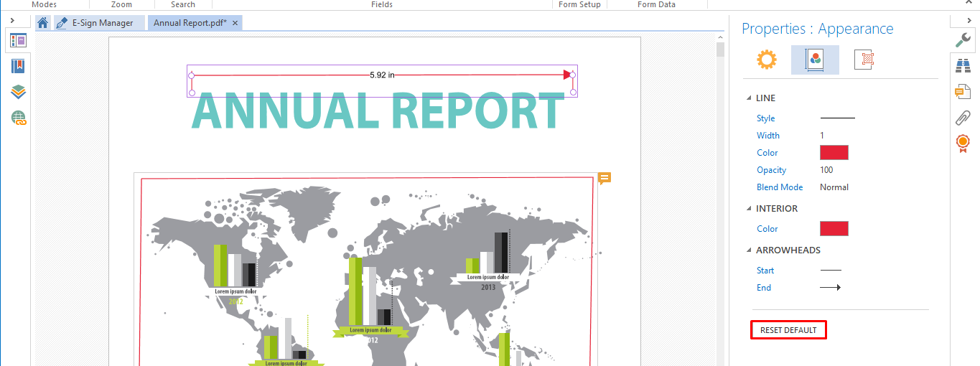Choose the arrowhead End style

(831, 288)
